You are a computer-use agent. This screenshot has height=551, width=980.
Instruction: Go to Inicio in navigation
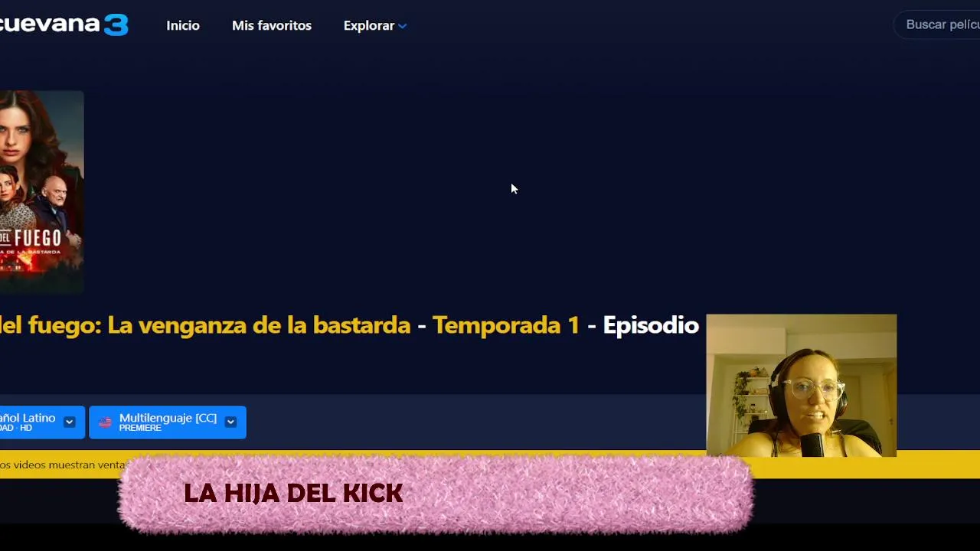(x=183, y=25)
